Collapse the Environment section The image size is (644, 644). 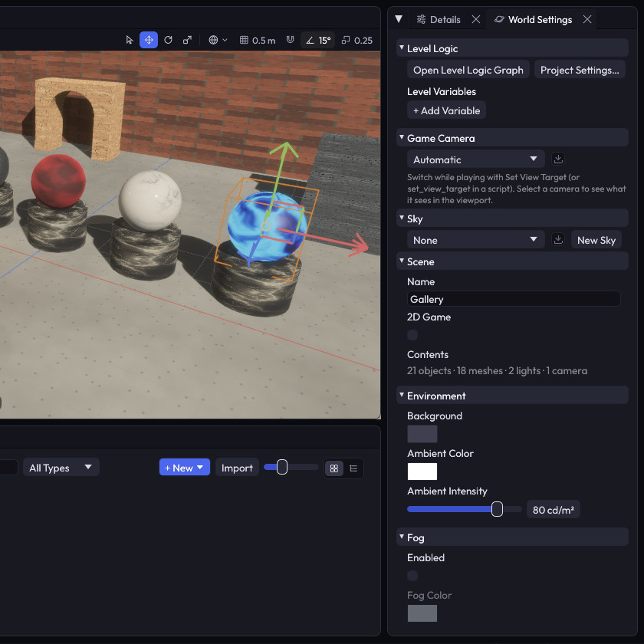512,396
